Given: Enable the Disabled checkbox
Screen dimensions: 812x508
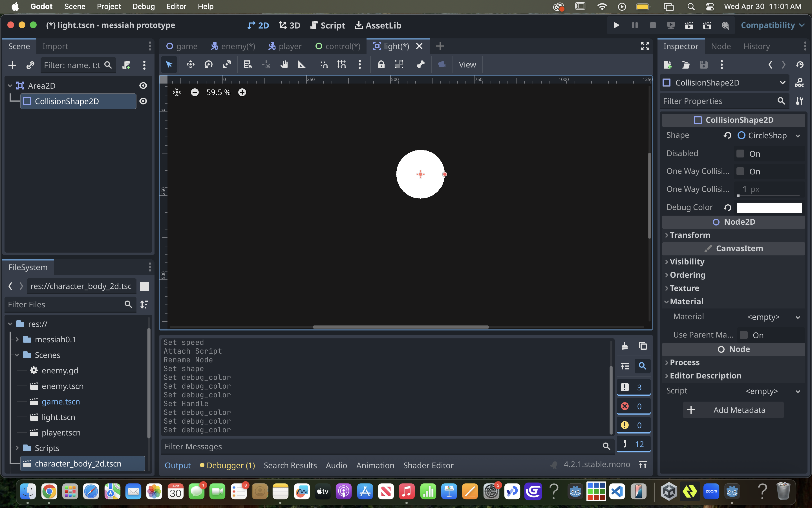Looking at the screenshot, I should [x=740, y=154].
